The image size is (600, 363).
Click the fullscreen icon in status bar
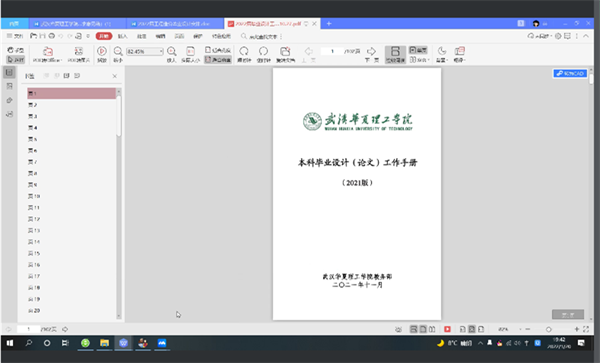pos(586,329)
